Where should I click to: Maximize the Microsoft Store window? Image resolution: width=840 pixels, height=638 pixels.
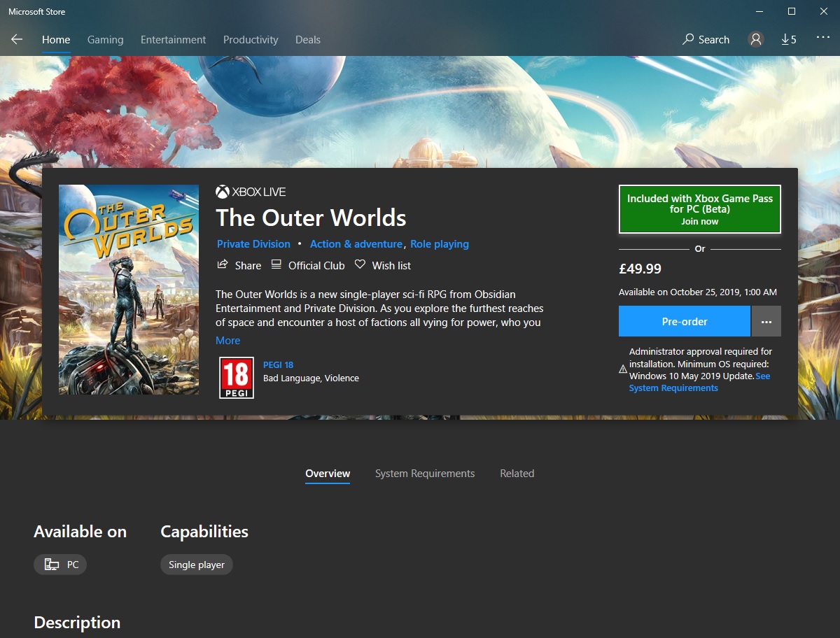click(x=792, y=11)
